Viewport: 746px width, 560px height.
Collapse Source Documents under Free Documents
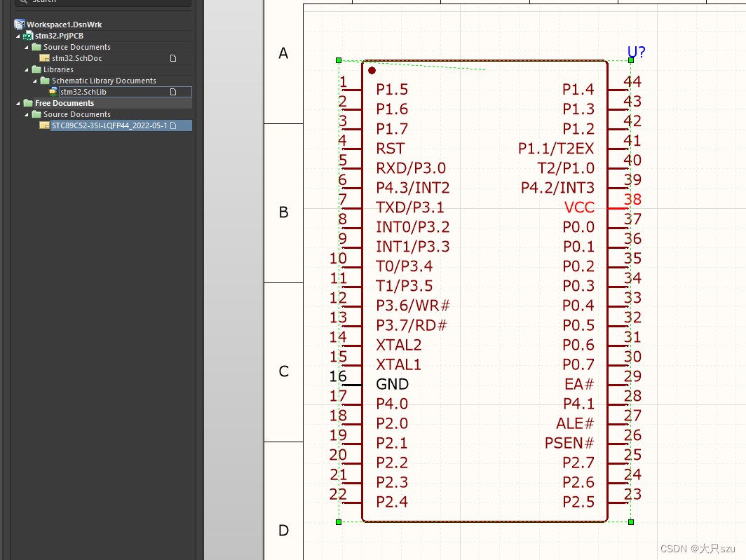27,115
